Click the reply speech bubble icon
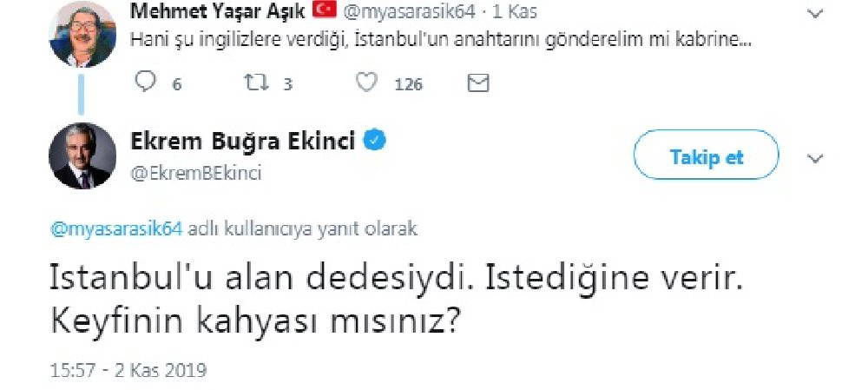 click(x=148, y=83)
